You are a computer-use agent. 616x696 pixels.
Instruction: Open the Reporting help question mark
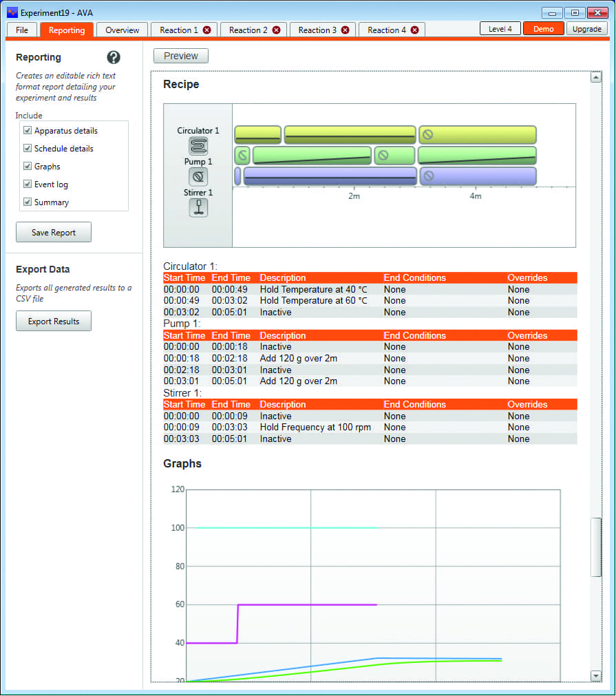pyautogui.click(x=114, y=58)
